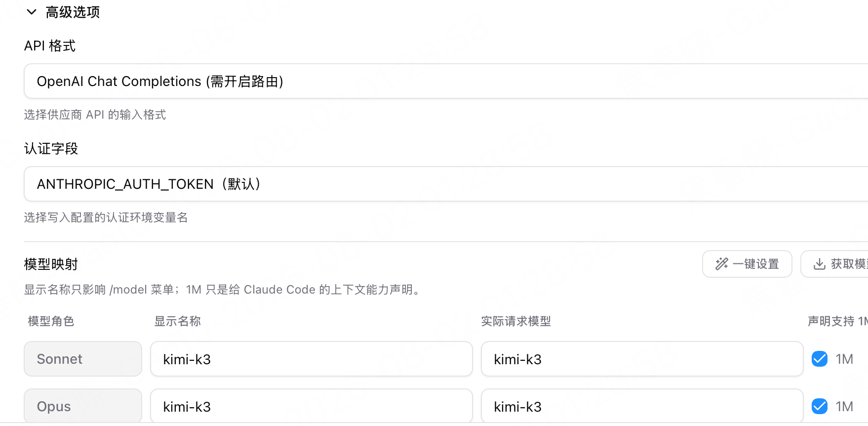Image resolution: width=868 pixels, height=426 pixels.
Task: Open the 认证字段 dropdown
Action: point(446,184)
